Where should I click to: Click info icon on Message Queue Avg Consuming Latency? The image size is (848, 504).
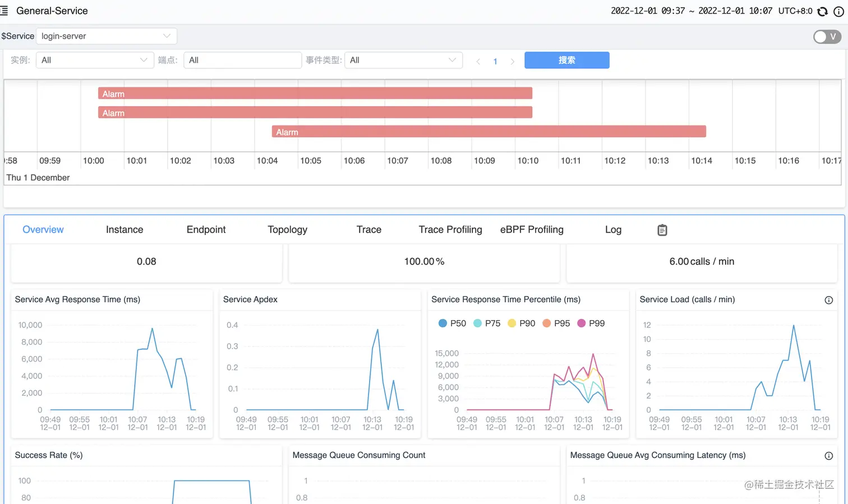[x=828, y=456]
